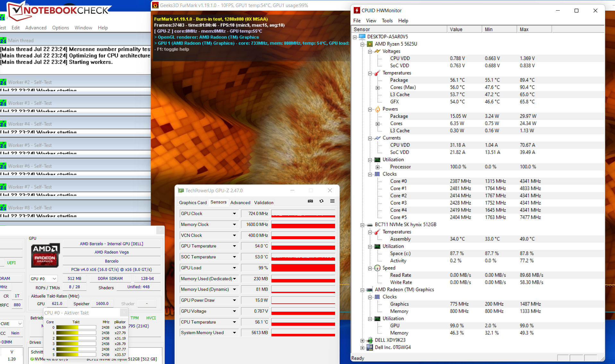Select the Write Rate row in HWMonitor
The width and height of the screenshot is (615, 364).
pyautogui.click(x=478, y=282)
